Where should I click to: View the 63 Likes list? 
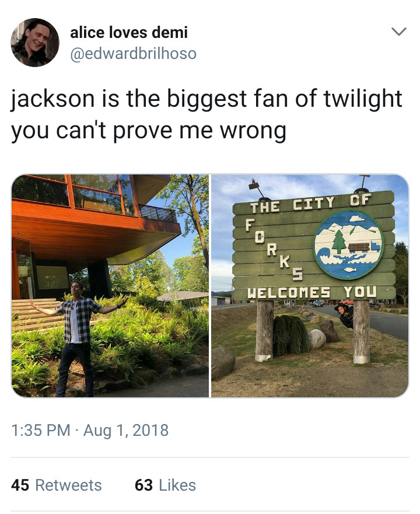(x=165, y=485)
